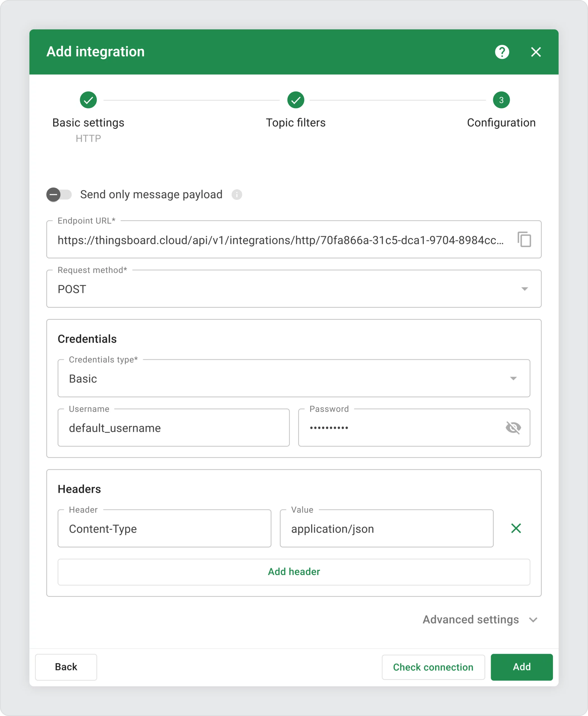588x716 pixels.
Task: Go to the Basic settings step
Action: click(88, 100)
